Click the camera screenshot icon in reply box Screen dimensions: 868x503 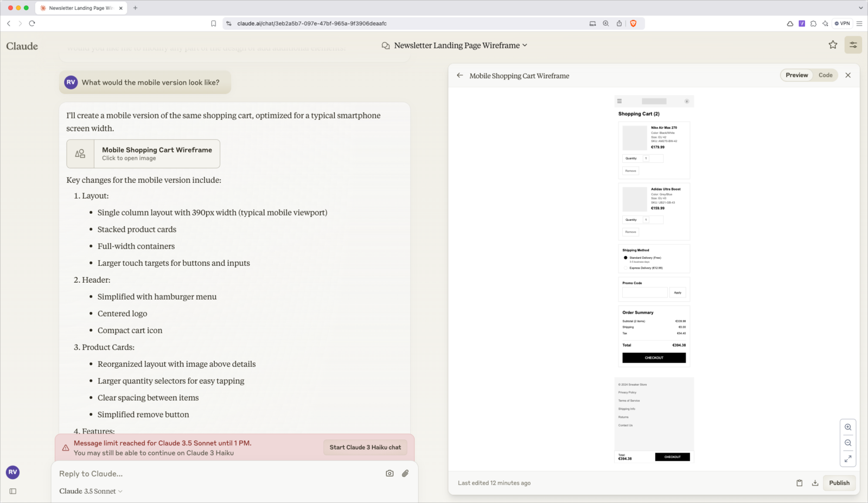[x=390, y=473]
